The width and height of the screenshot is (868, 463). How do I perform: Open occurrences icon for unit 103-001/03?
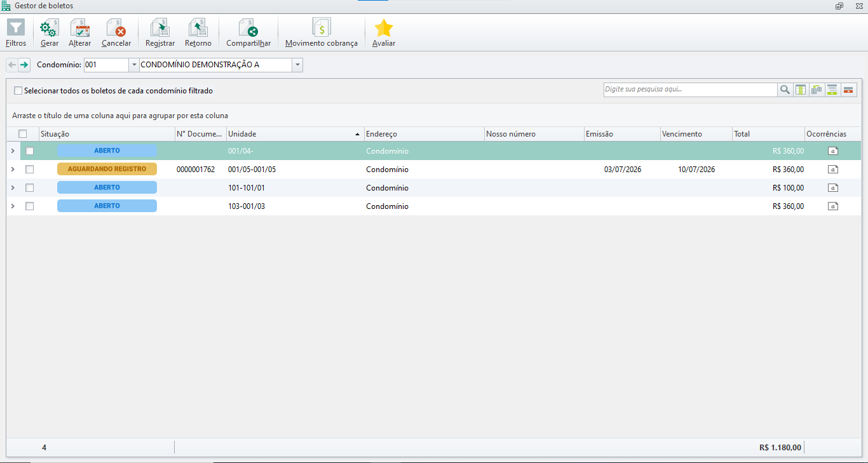click(832, 206)
